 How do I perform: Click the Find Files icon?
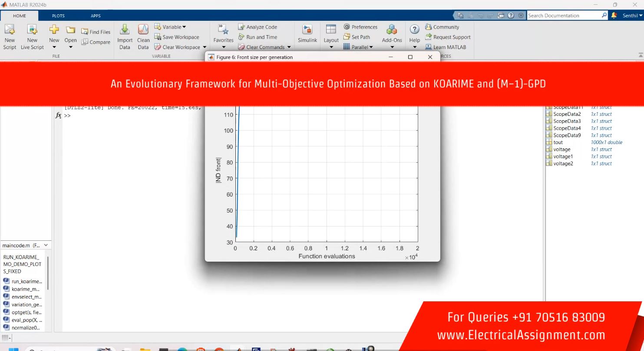96,32
